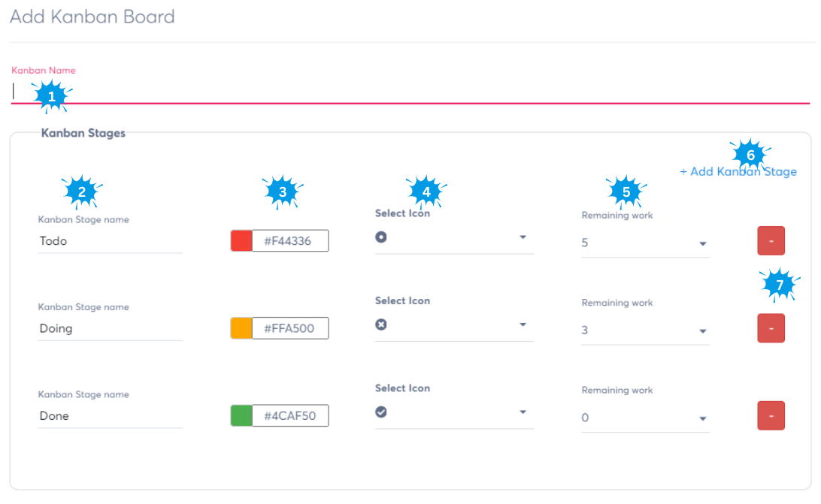Image resolution: width=821 pixels, height=504 pixels.
Task: Click the Todo stage name field
Action: [110, 241]
